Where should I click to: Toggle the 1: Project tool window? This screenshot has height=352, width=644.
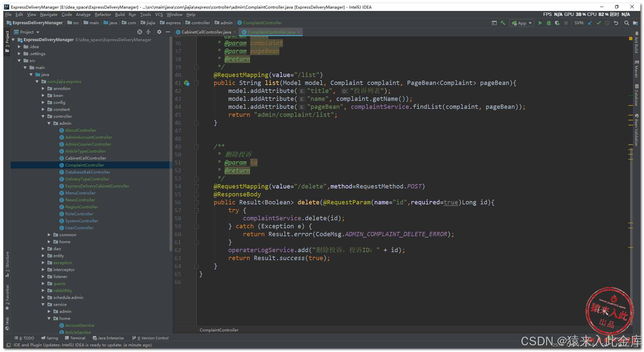coord(7,41)
